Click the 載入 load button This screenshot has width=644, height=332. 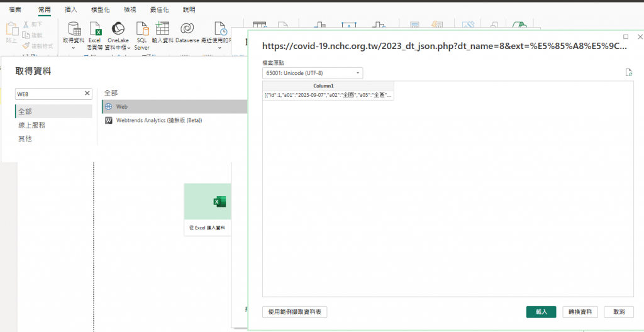tap(541, 312)
